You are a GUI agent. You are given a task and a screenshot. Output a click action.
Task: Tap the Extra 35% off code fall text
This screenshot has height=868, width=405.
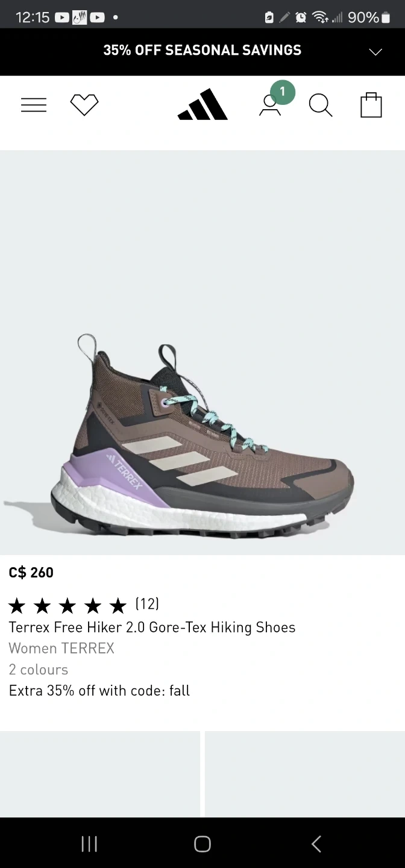[x=99, y=691]
